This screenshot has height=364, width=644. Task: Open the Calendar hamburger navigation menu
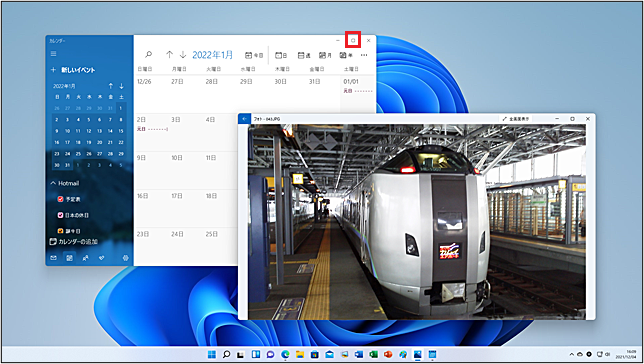pos(53,54)
